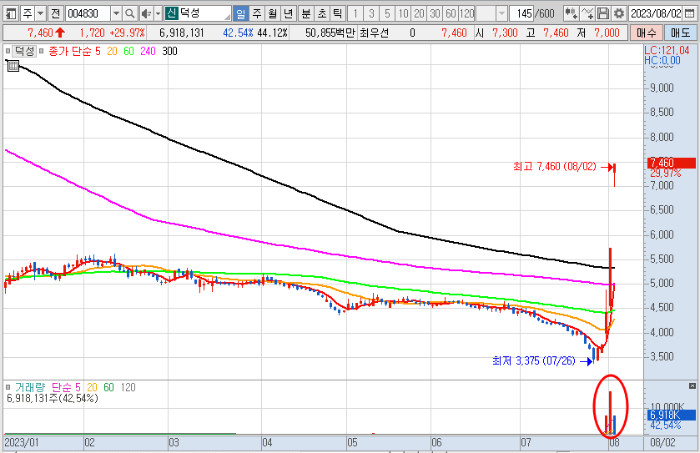Click moving average 60 legend in green
The width and height of the screenshot is (700, 453).
[129, 51]
